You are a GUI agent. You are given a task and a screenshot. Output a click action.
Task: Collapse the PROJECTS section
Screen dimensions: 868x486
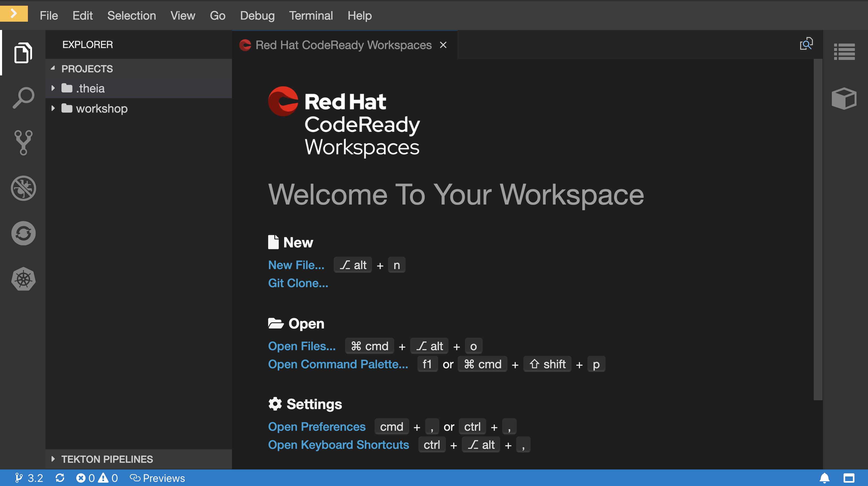(x=53, y=68)
